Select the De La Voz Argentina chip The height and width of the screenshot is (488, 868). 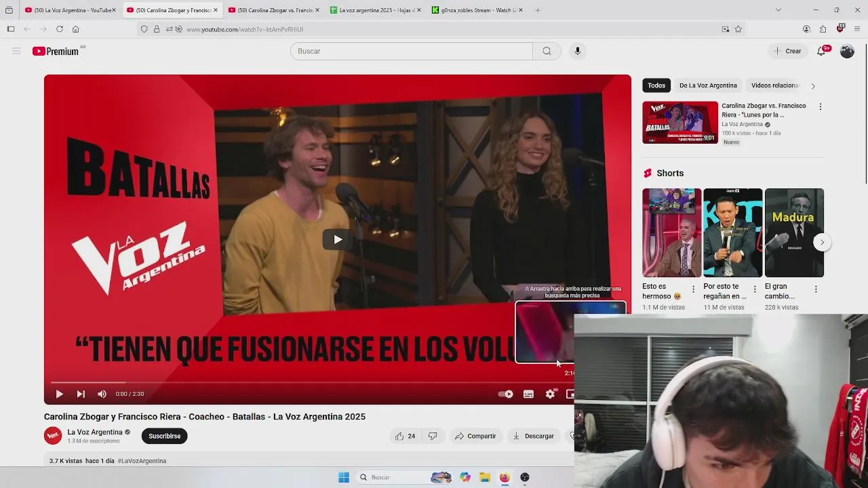[x=708, y=85]
